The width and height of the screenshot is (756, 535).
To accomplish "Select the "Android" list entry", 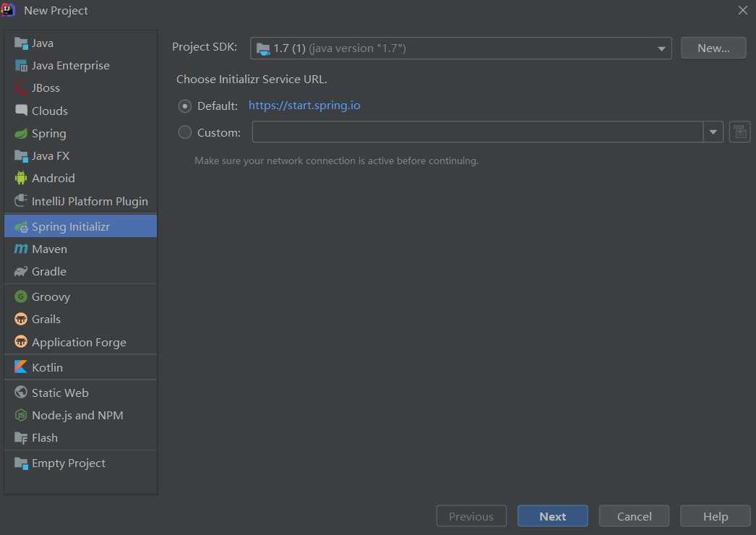I will (80, 178).
